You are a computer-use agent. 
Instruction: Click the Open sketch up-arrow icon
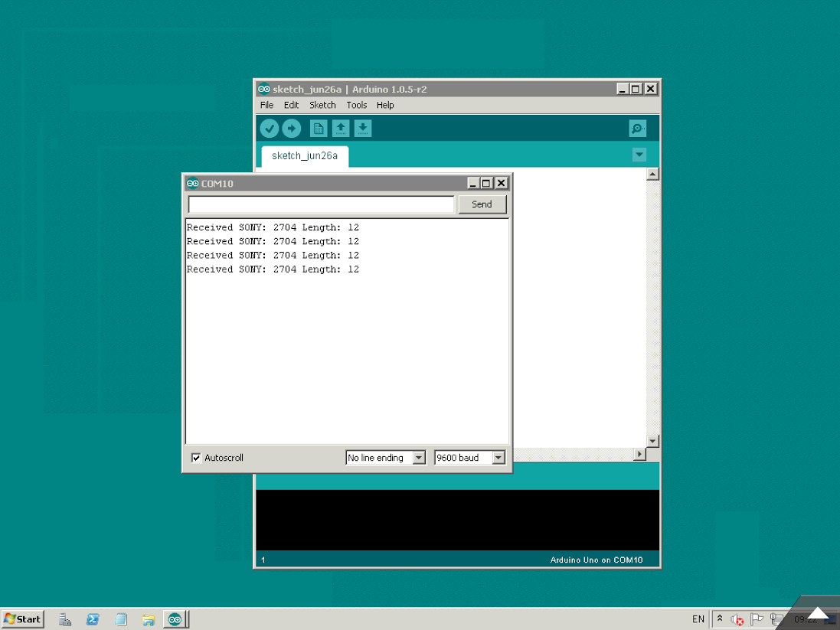click(341, 129)
